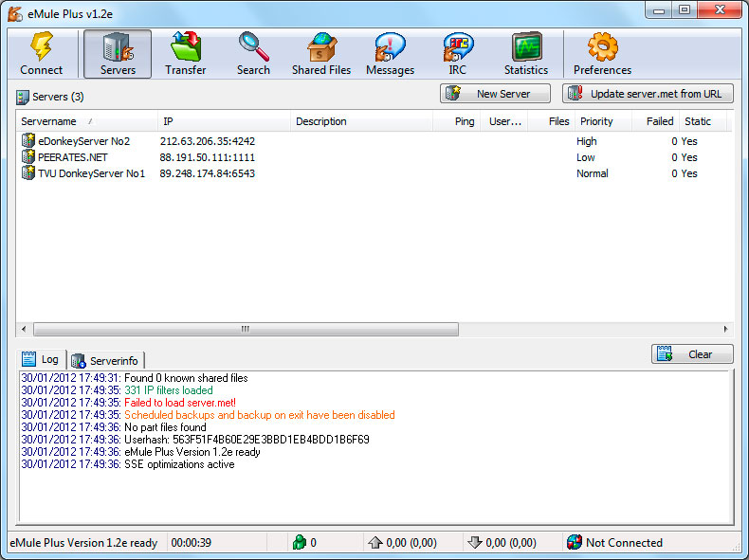Select the PEERATES.NET server name
Viewport: 749px width, 560px height.
[73, 157]
